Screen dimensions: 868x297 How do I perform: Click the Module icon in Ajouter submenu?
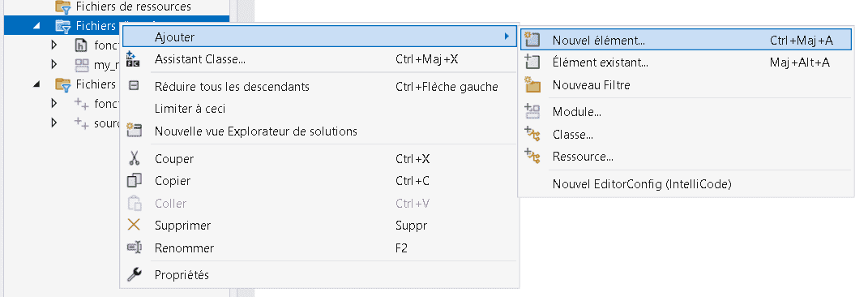tap(532, 111)
